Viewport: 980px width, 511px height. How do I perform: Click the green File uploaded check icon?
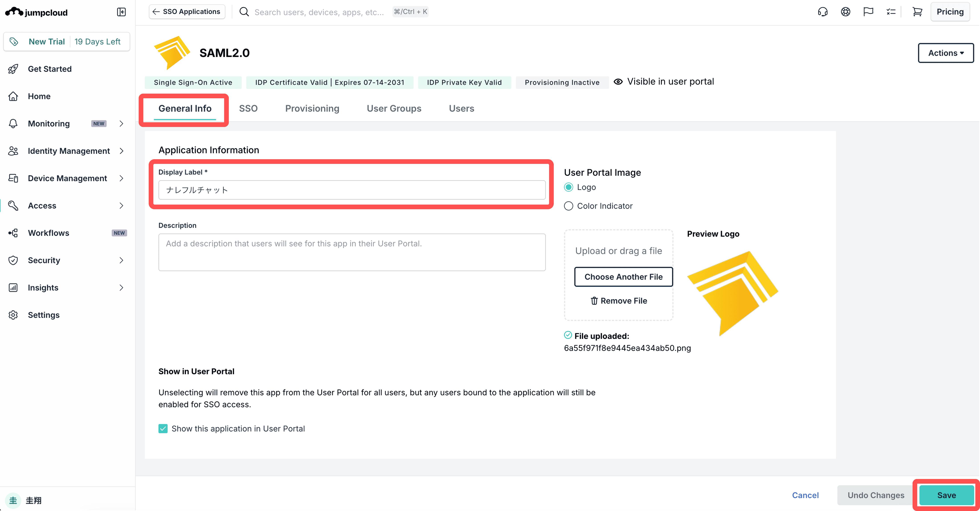[568, 335]
